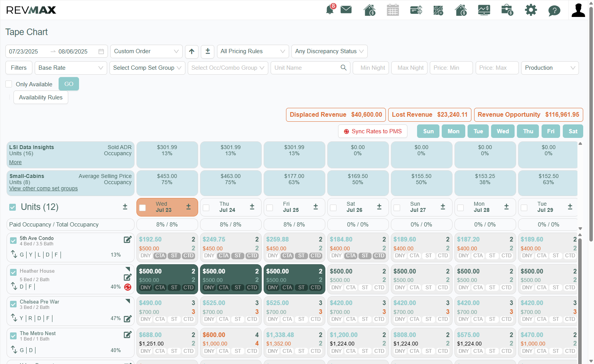Check the Thu Jul 24 column checkbox

[206, 208]
